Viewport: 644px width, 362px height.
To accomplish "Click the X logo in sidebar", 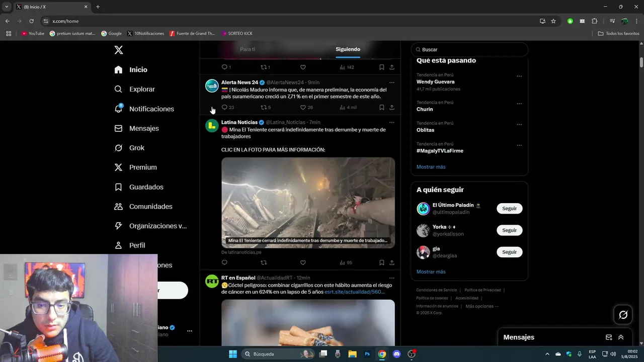I will (x=119, y=50).
